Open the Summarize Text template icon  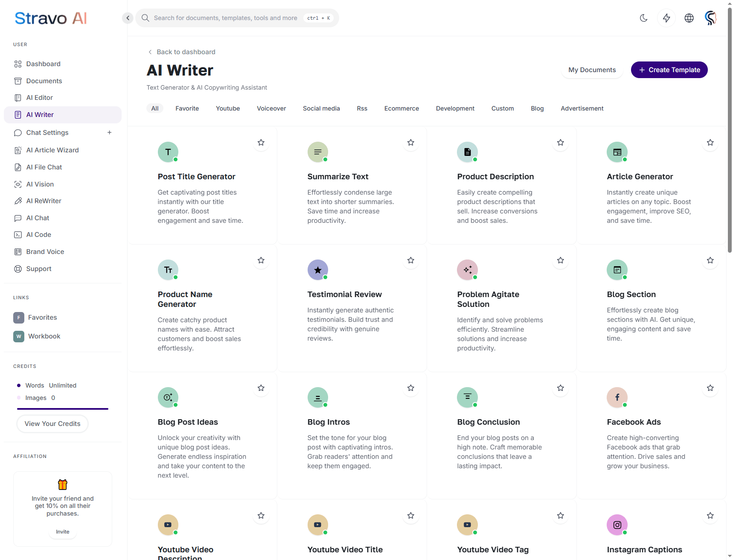(318, 152)
